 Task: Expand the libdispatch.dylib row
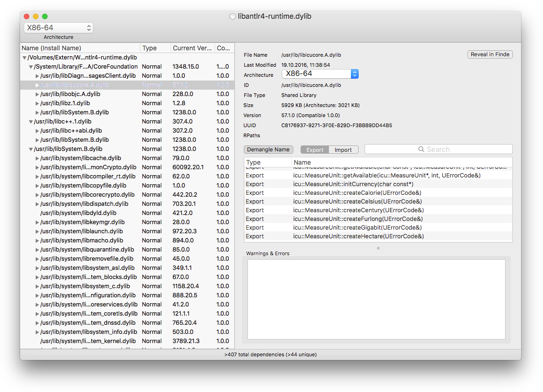pos(37,204)
